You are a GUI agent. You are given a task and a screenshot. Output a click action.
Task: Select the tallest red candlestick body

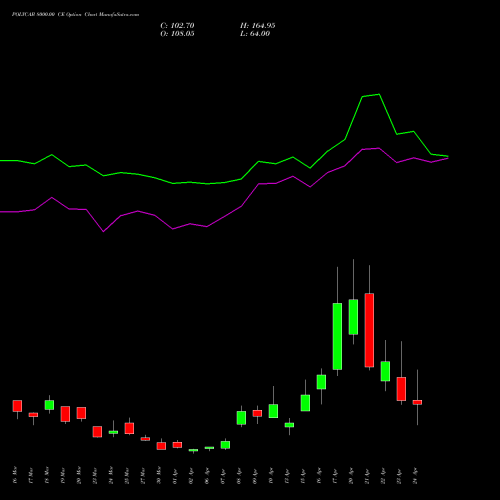tap(369, 330)
